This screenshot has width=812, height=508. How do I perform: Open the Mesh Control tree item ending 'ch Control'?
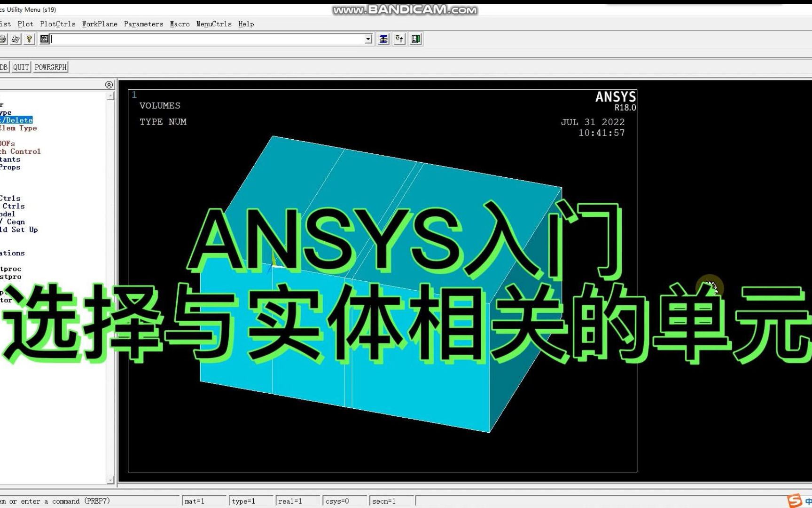(20, 151)
